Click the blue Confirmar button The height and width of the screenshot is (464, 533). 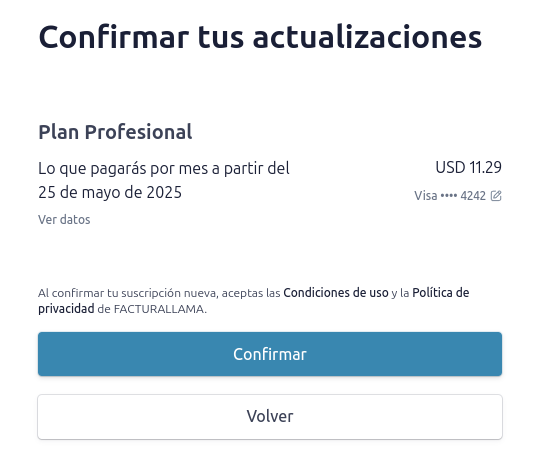270,354
